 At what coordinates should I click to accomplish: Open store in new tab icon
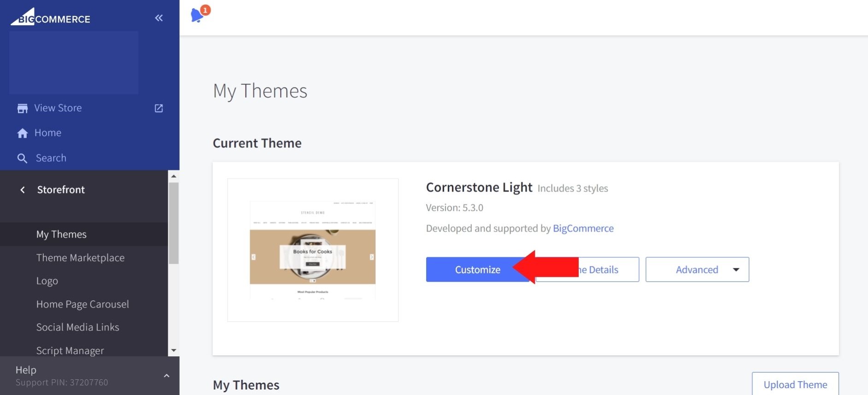(x=158, y=108)
